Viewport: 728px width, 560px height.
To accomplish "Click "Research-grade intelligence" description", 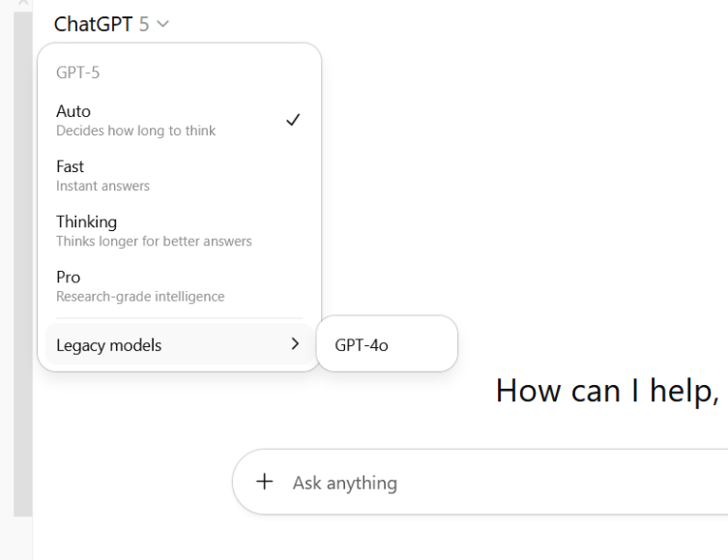I will (x=140, y=296).
